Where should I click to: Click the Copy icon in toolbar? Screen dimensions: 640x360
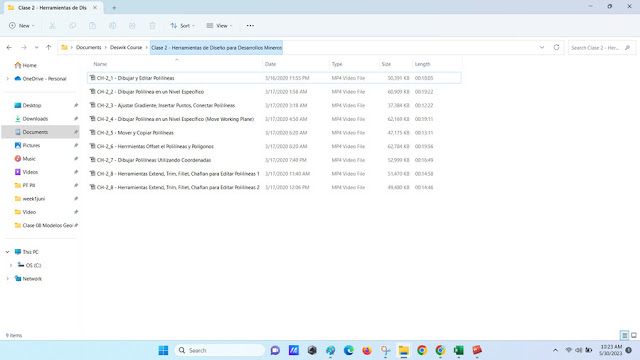tap(72, 26)
